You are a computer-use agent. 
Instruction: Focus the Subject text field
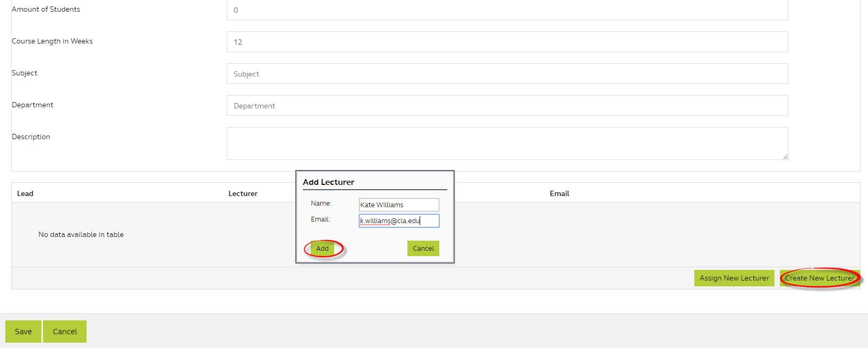[507, 74]
